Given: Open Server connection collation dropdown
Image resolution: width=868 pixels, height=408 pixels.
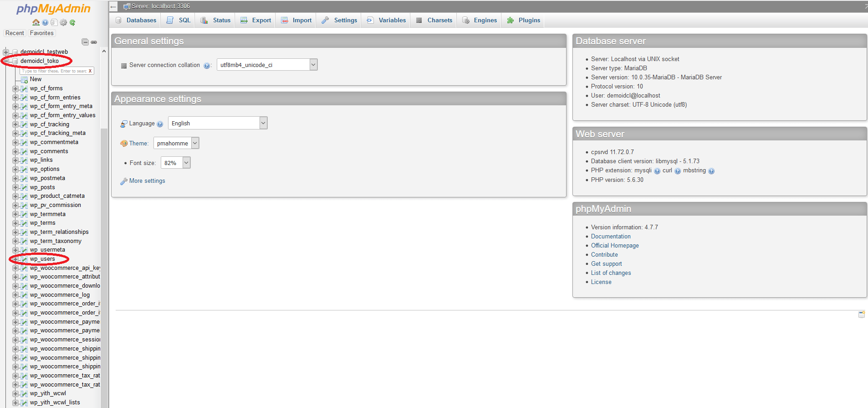Looking at the screenshot, I should point(267,65).
